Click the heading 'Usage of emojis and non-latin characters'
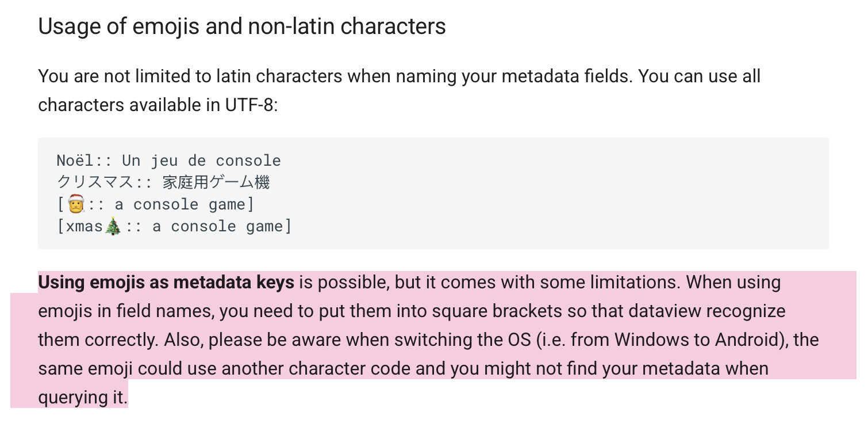The image size is (868, 427). tap(242, 26)
